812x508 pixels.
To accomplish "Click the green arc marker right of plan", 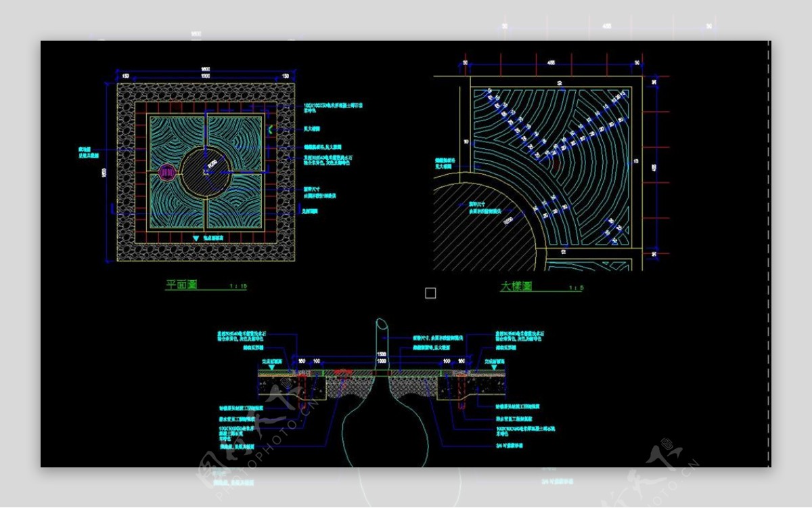I will 270,129.
